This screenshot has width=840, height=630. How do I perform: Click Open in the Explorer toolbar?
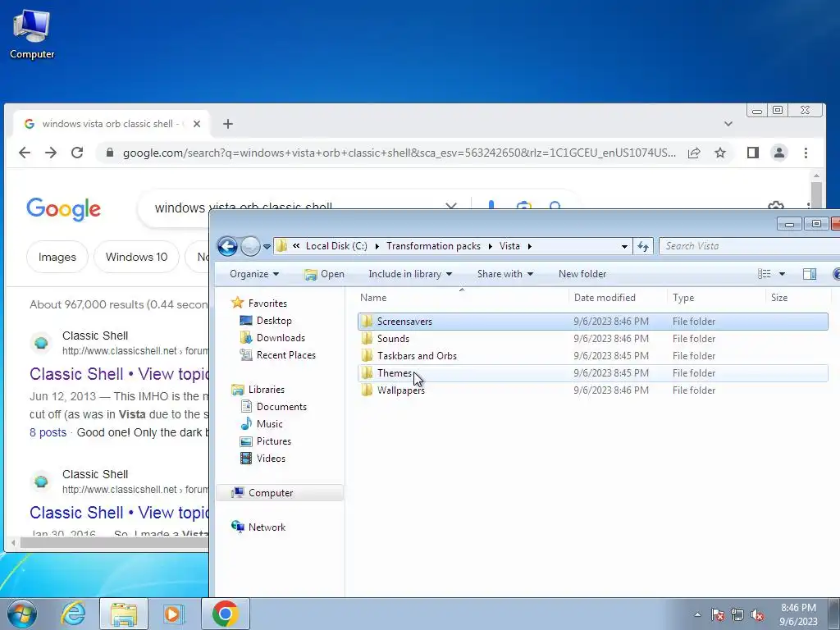(x=324, y=274)
